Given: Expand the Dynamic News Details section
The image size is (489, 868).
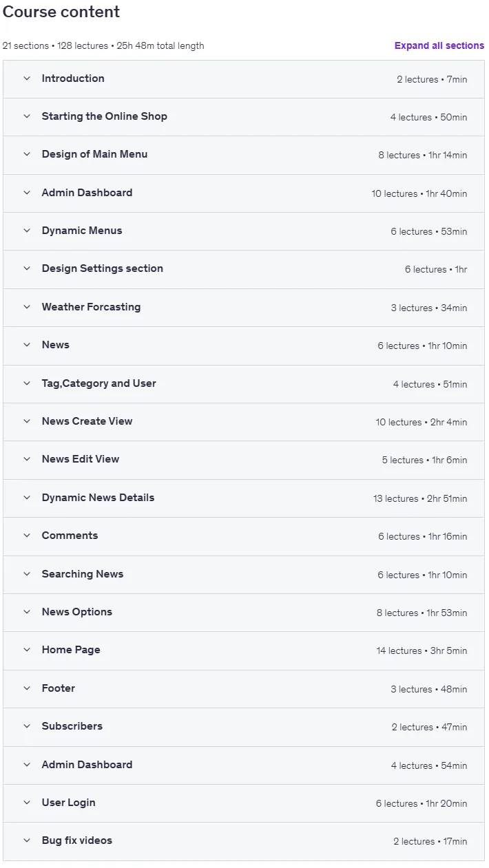Looking at the screenshot, I should pos(244,498).
